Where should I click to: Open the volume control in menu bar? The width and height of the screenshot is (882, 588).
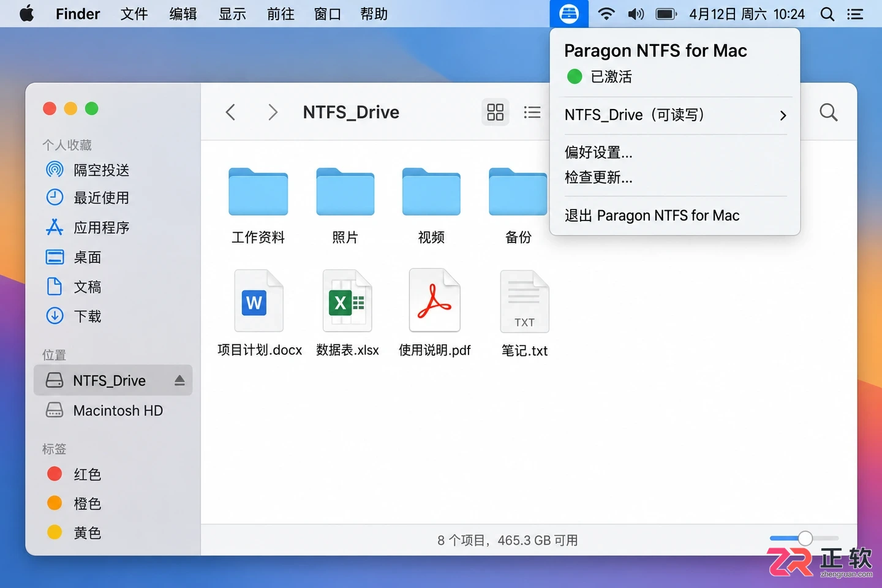pos(636,13)
